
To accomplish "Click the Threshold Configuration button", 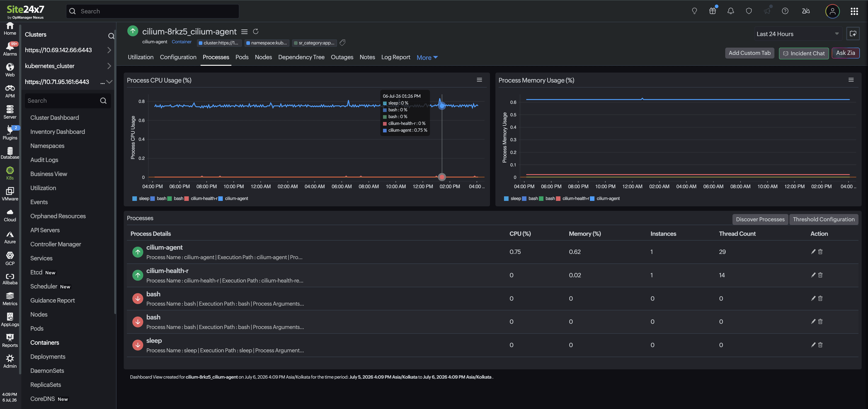I will click(824, 219).
